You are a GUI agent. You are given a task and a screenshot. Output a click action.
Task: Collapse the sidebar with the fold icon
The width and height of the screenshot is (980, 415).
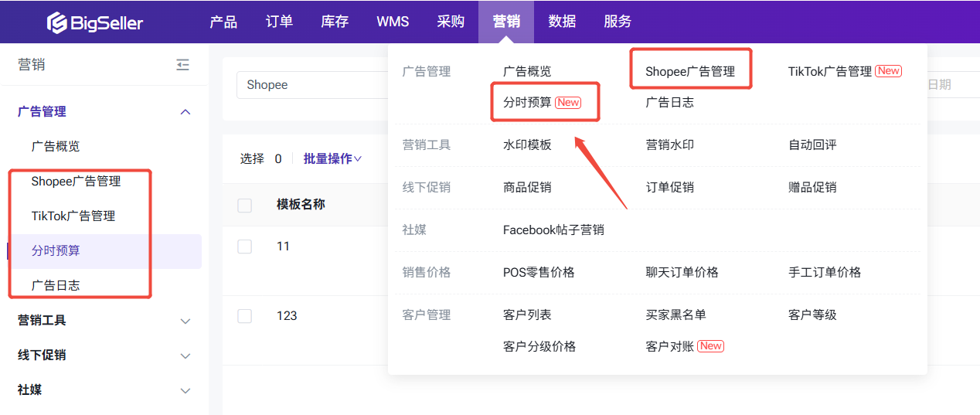point(182,65)
